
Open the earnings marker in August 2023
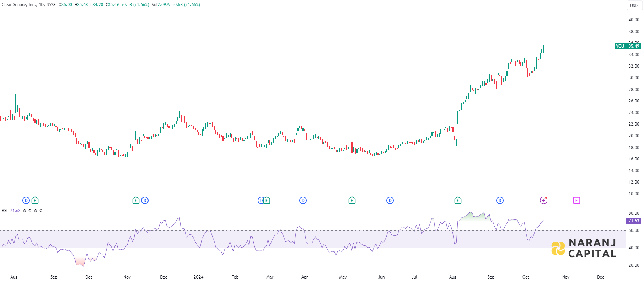click(x=35, y=201)
